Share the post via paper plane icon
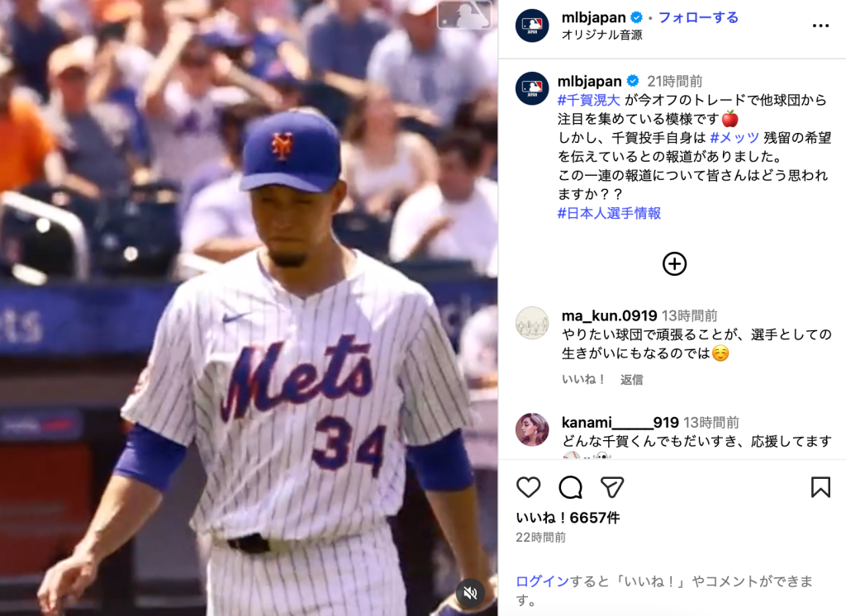Image resolution: width=846 pixels, height=616 pixels. pyautogui.click(x=612, y=487)
